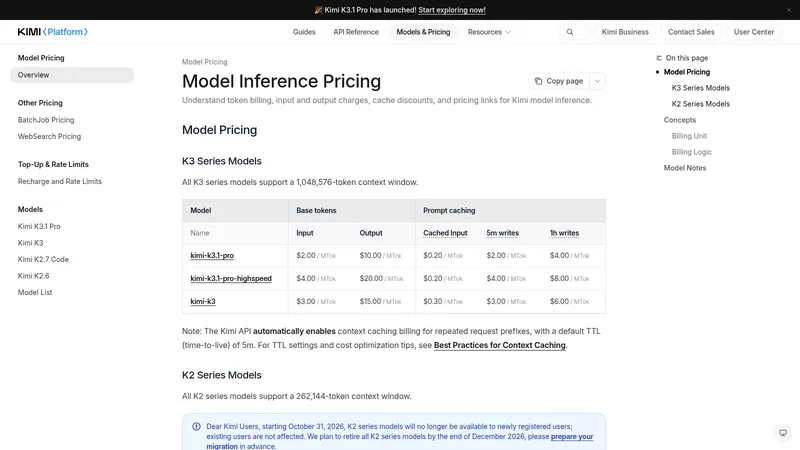Click the search magnifier icon

tap(569, 32)
